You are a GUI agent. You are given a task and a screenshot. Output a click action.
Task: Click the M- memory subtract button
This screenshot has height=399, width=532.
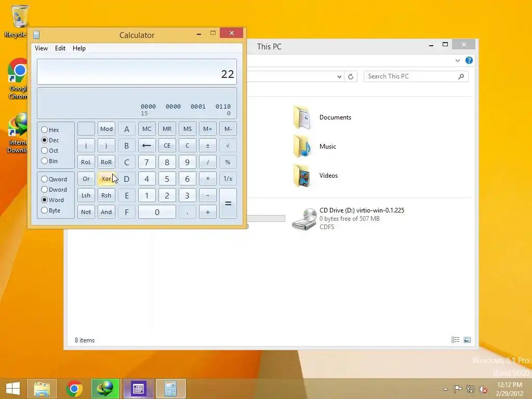coord(228,129)
